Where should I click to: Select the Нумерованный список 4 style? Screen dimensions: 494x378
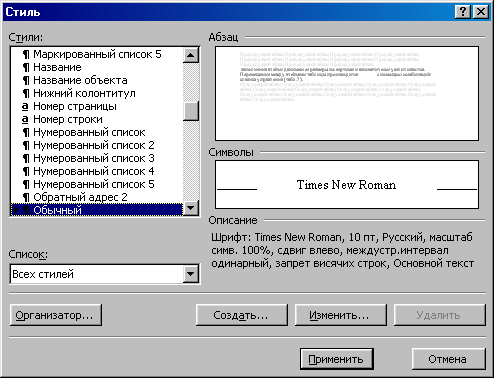click(97, 171)
